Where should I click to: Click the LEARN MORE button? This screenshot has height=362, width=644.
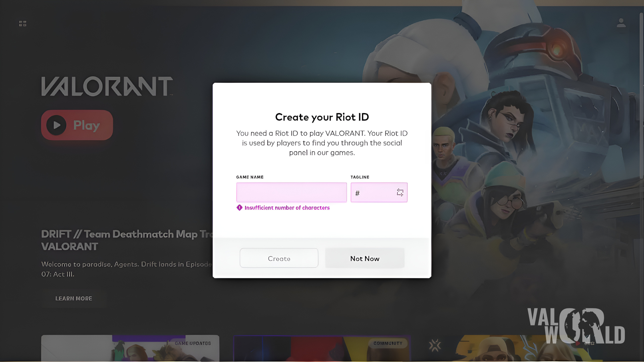(74, 298)
